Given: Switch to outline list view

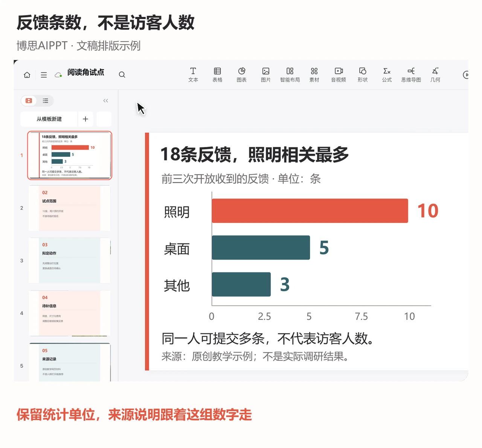Looking at the screenshot, I should (x=46, y=101).
